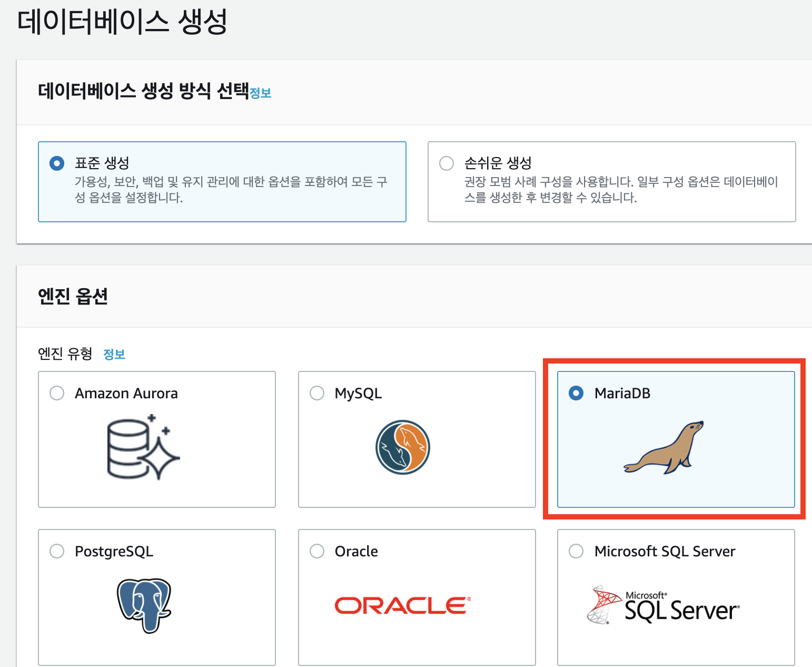Click the 표준 생성 label
The image size is (812, 667).
(102, 163)
